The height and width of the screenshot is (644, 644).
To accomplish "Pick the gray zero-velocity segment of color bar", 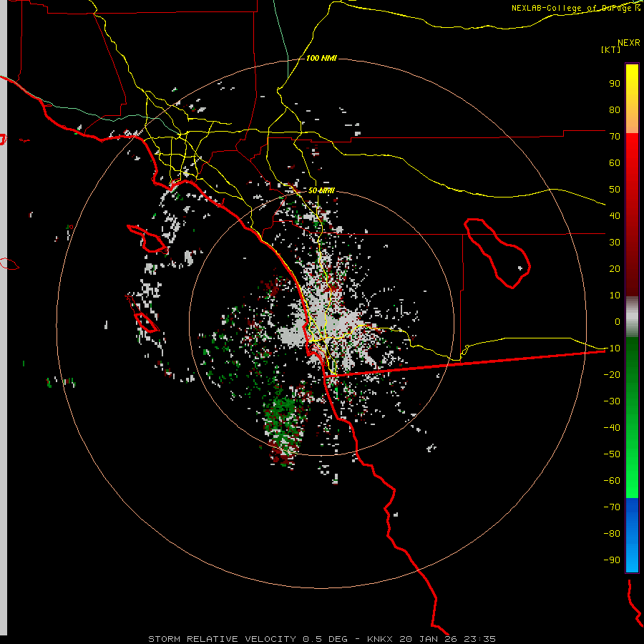I will (x=632, y=317).
